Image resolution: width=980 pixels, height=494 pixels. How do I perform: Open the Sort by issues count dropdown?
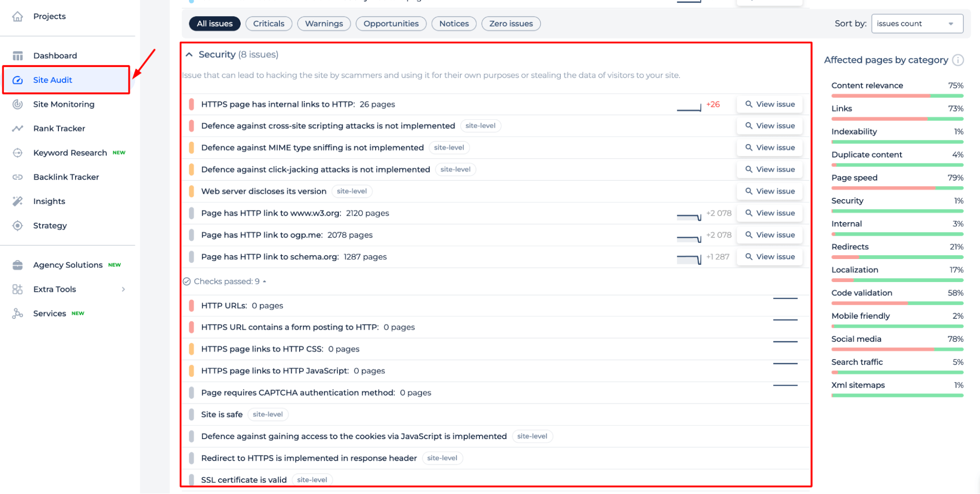coord(917,24)
